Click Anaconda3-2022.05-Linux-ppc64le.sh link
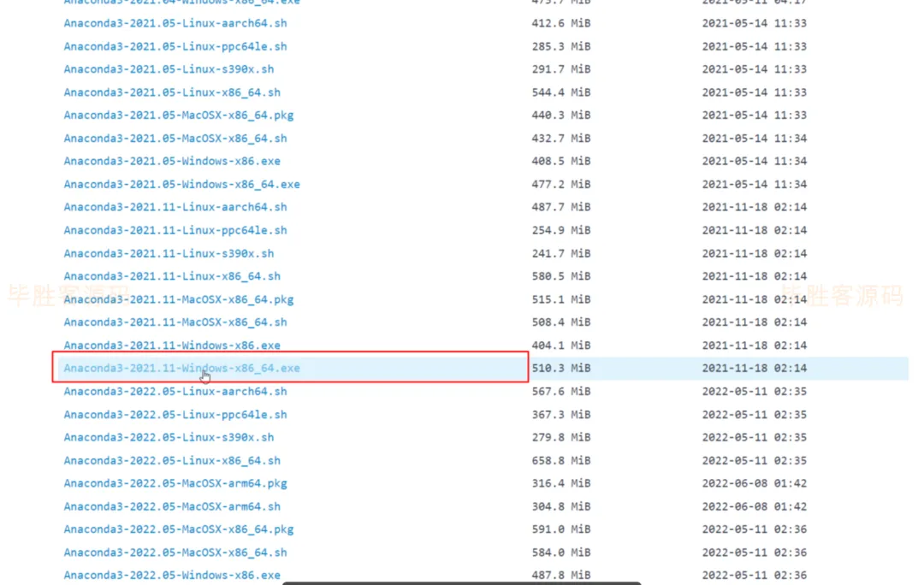Image resolution: width=924 pixels, height=585 pixels. [175, 415]
